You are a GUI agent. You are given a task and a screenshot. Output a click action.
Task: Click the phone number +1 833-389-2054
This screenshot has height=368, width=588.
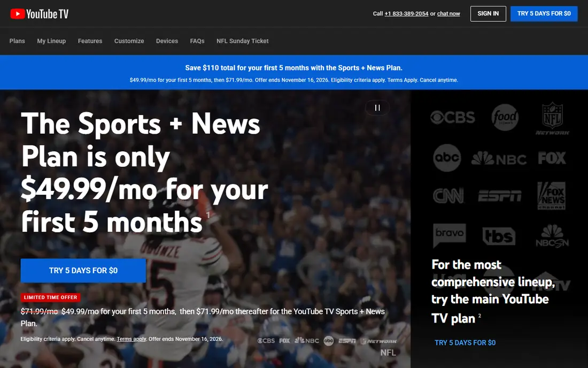406,13
